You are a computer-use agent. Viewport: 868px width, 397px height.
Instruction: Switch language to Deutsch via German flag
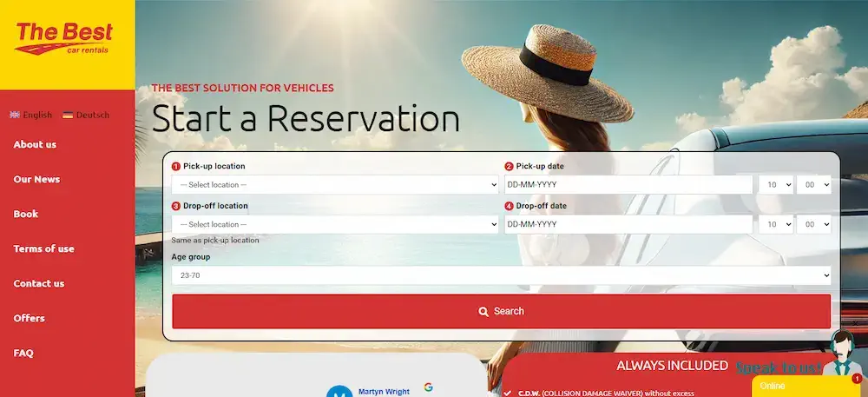pyautogui.click(x=68, y=115)
